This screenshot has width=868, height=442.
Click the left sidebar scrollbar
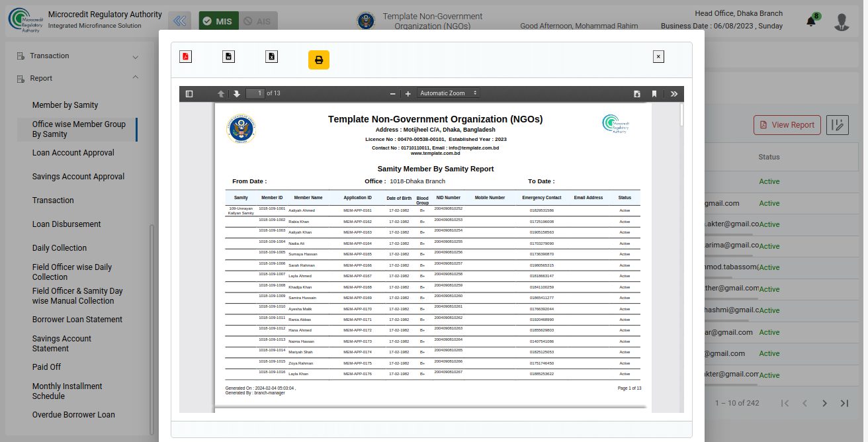pos(152,329)
